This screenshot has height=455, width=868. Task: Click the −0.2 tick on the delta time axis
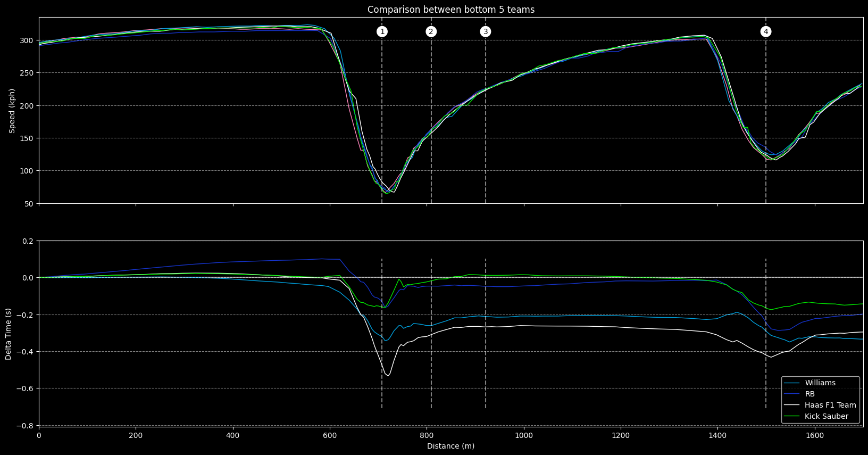tap(26, 315)
